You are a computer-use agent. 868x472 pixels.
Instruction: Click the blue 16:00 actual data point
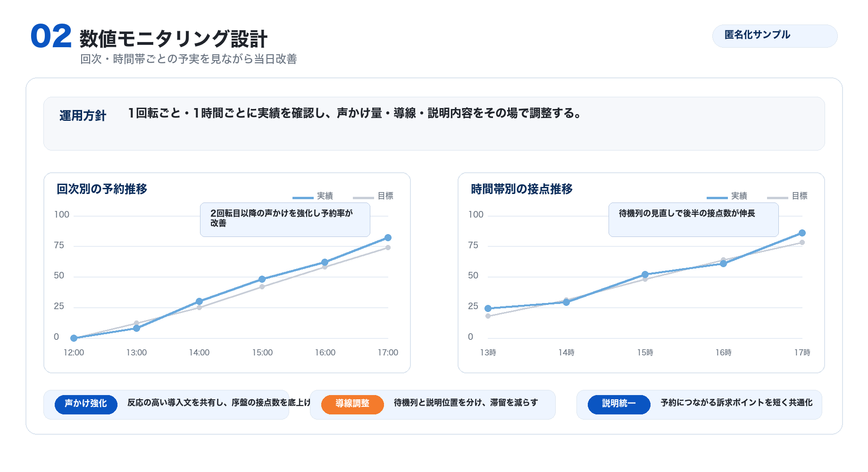tap(325, 262)
